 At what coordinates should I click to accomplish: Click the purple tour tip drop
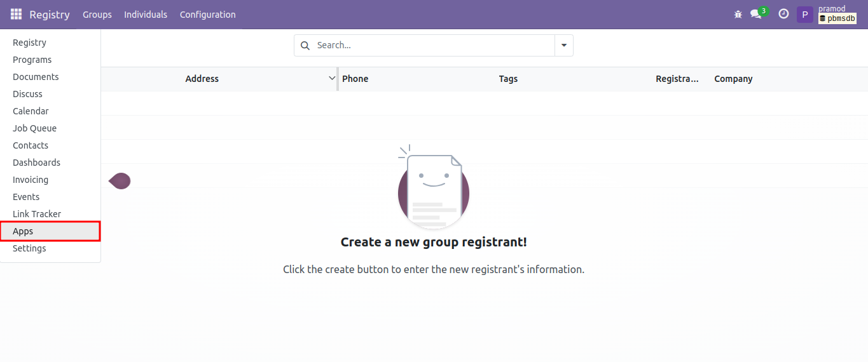tap(120, 181)
